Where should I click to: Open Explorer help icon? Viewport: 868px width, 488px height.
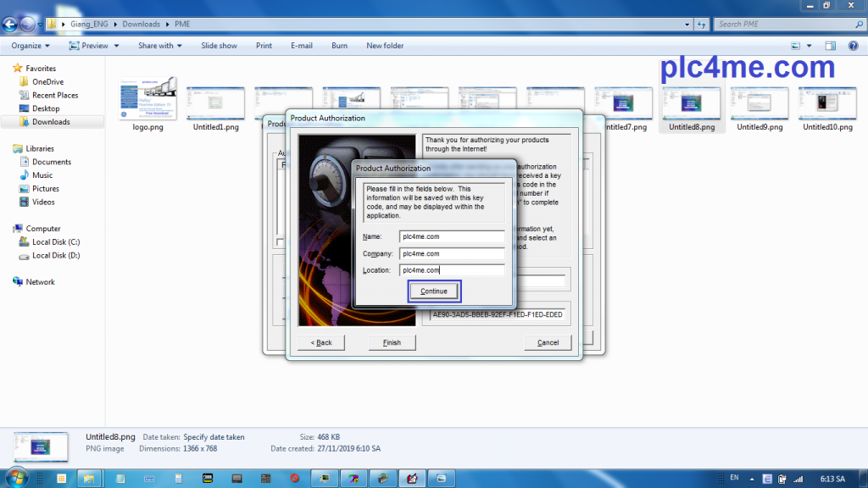click(x=853, y=46)
